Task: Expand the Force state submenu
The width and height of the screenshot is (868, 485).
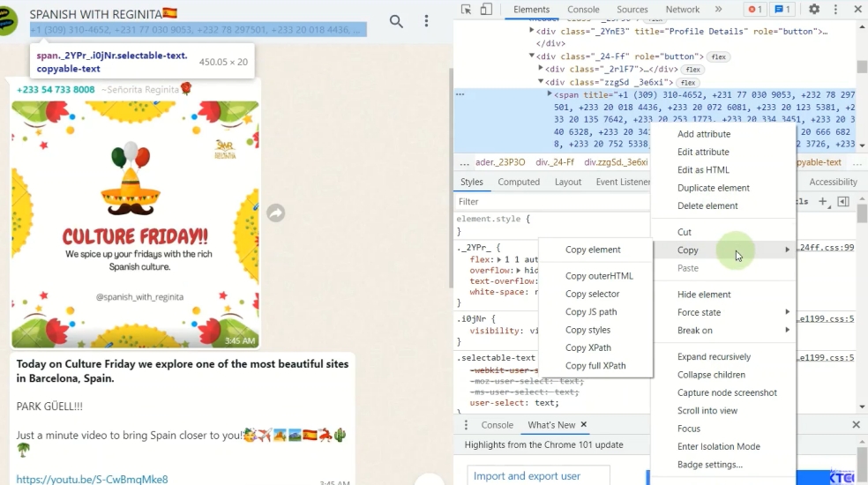Action: (x=723, y=312)
